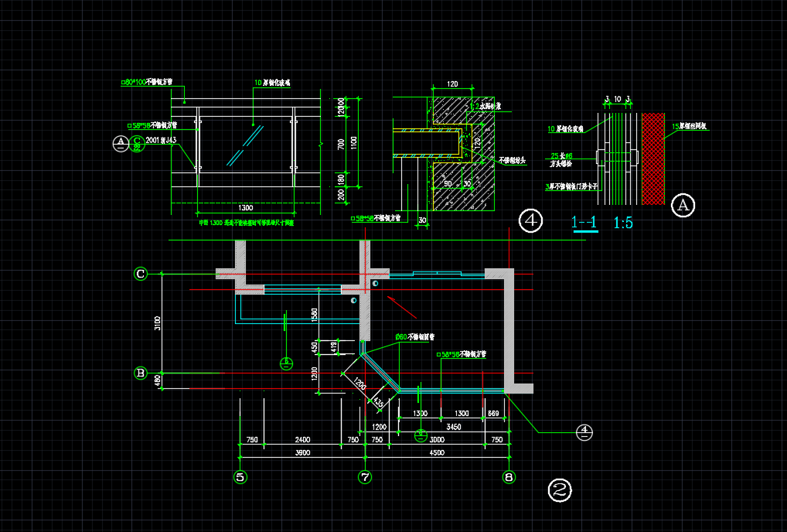Select the red arrow line inside the plan

[401, 307]
